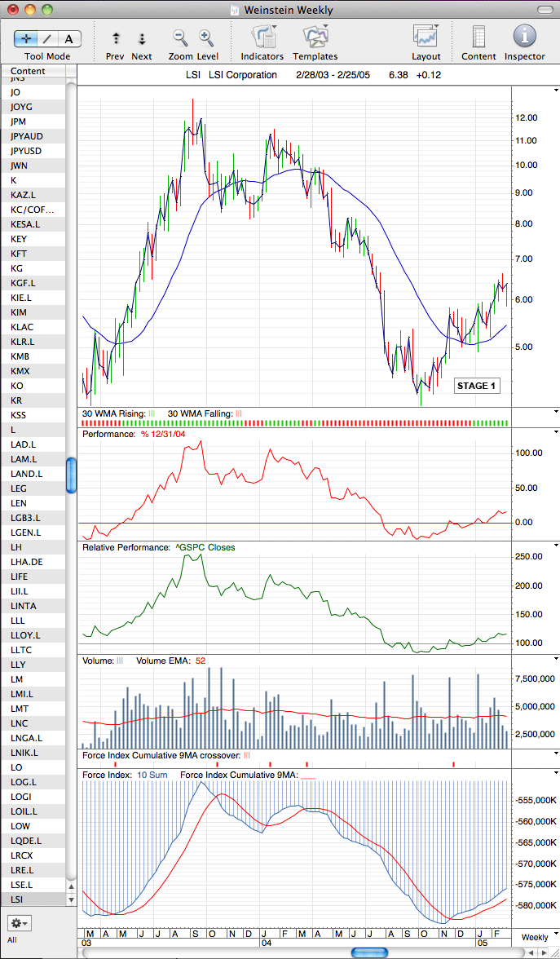Select the text annotation tool mode
Image resolution: width=560 pixels, height=959 pixels.
tap(68, 38)
